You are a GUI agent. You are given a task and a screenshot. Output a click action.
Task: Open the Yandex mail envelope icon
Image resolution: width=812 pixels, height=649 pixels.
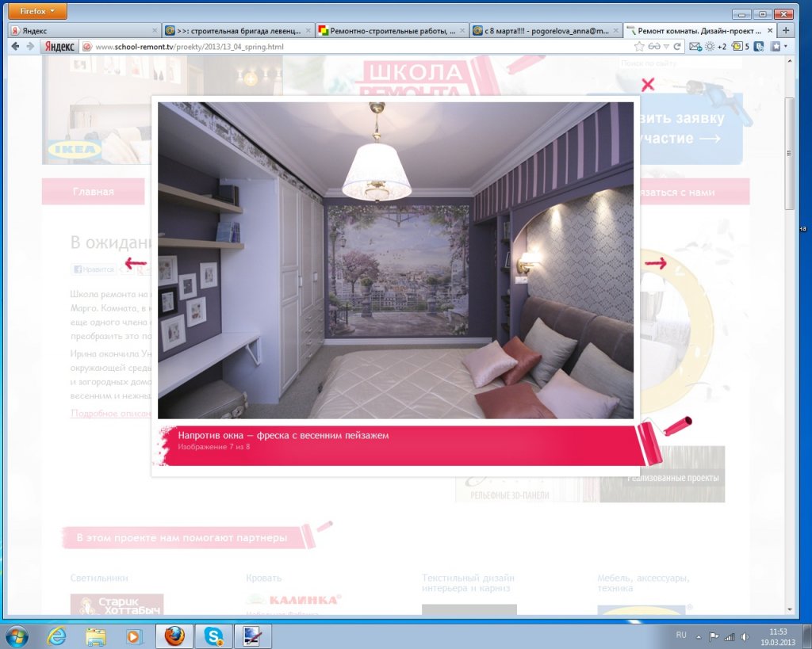tap(695, 47)
